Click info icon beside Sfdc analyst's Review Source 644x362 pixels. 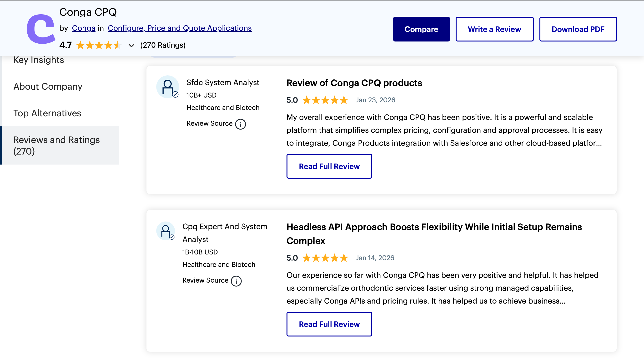pos(241,124)
